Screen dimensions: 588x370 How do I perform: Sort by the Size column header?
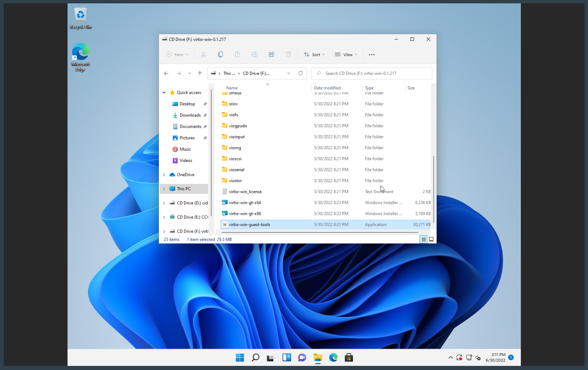(x=411, y=88)
